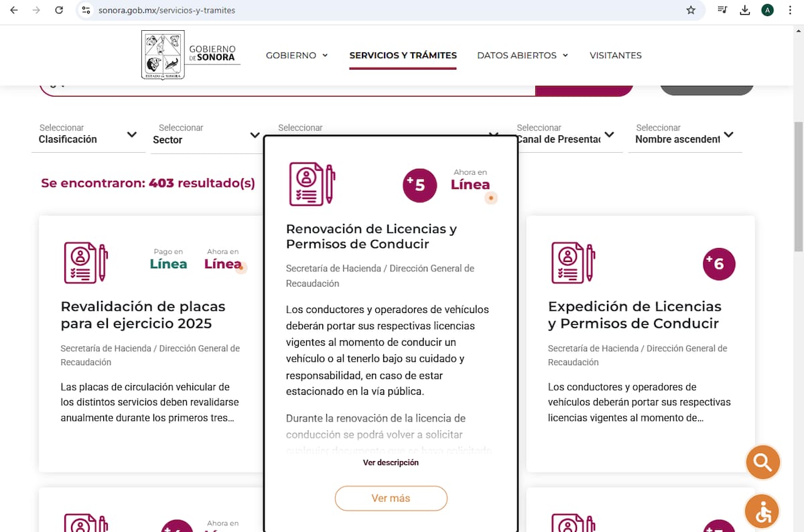
Task: Click the Gobierno de Sonora coat of arms logo
Action: click(x=161, y=54)
